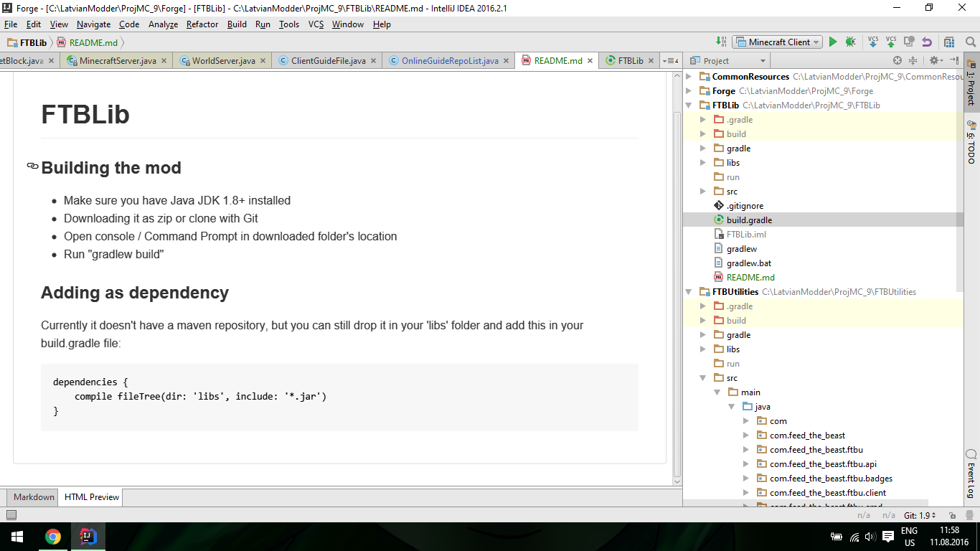Screen dimensions: 980x551
Task: Open Google Chrome from the taskbar
Action: pyautogui.click(x=52, y=536)
